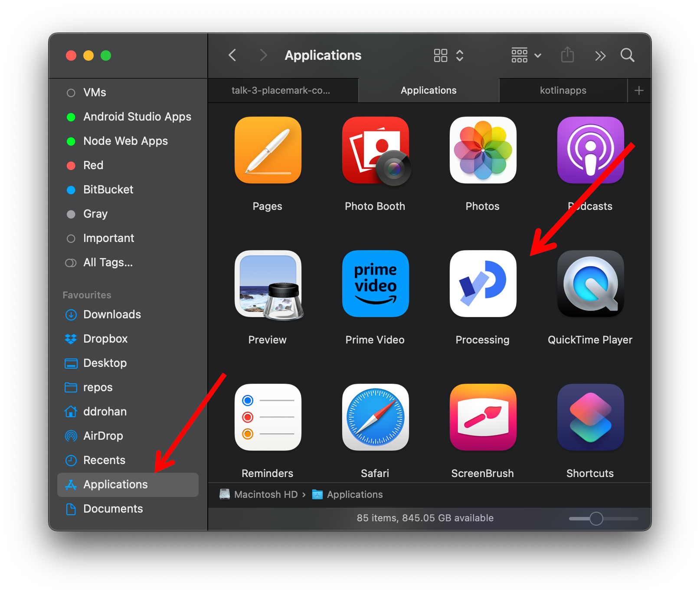
Task: Expand the group-by options dropdown
Action: coord(526,56)
